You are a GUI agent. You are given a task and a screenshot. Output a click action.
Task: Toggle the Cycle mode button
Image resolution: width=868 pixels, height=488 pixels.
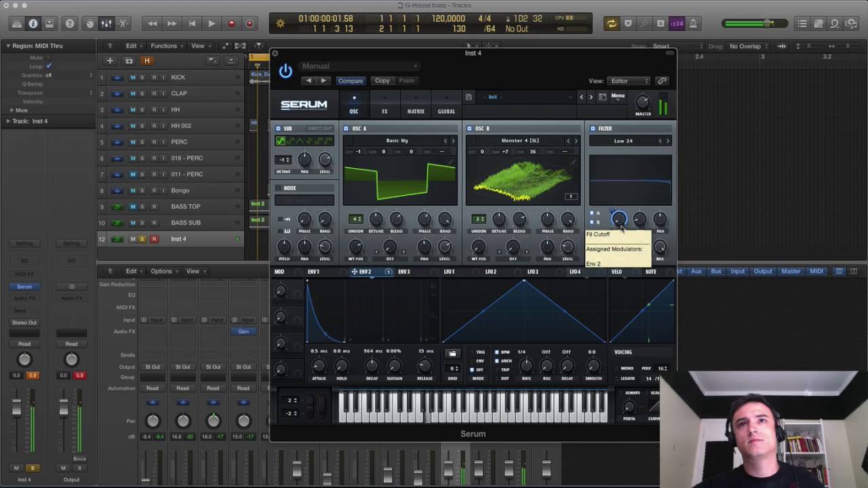pyautogui.click(x=612, y=24)
